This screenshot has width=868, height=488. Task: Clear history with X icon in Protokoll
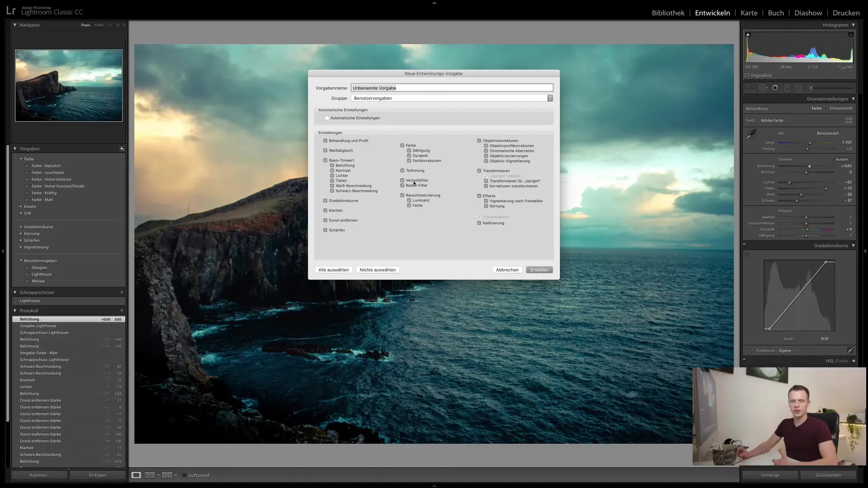click(x=122, y=311)
